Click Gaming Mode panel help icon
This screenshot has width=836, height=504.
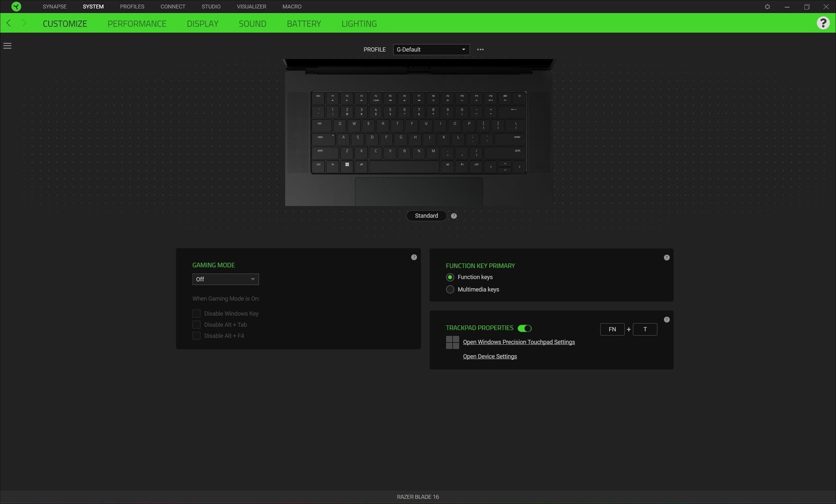pyautogui.click(x=414, y=257)
